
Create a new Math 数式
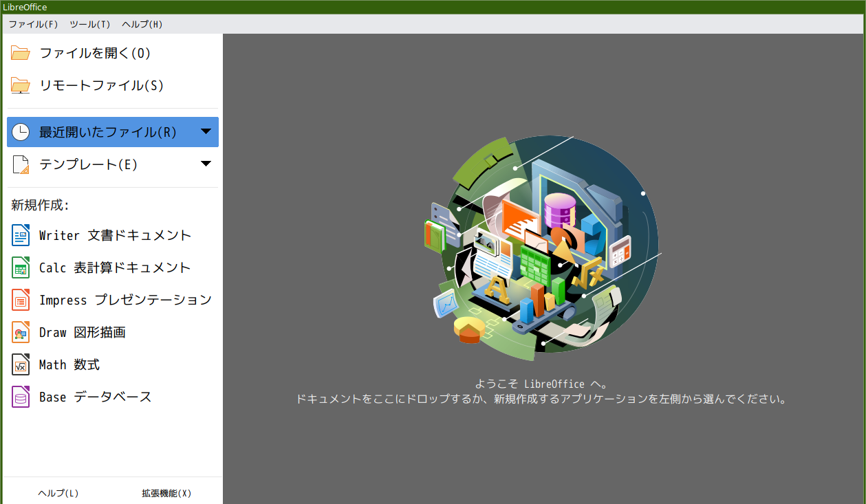(112, 364)
